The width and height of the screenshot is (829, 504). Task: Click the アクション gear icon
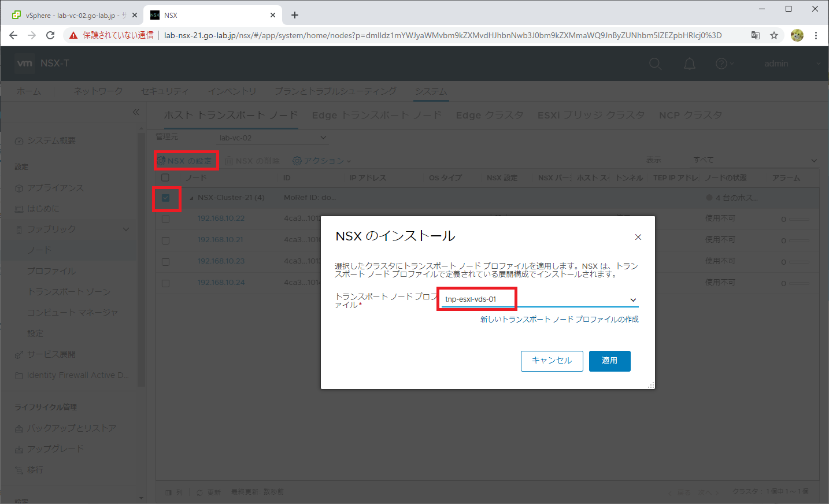[297, 161]
